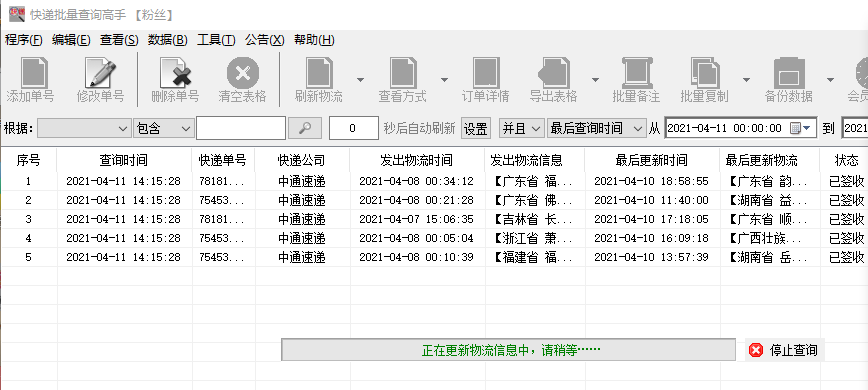Expand the 备份数据 dropdown arrow
Viewport: 868px width, 390px height.
pos(830,80)
